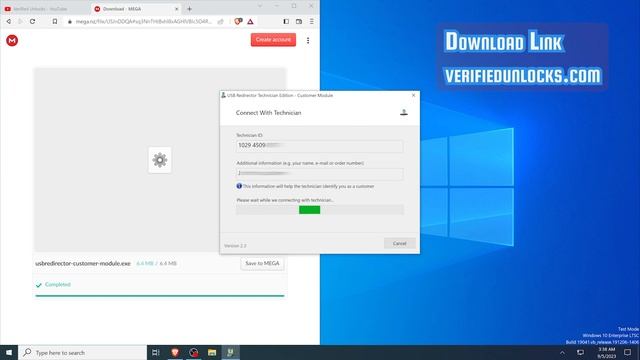Click the Create account button
The height and width of the screenshot is (360, 640).
coord(273,40)
